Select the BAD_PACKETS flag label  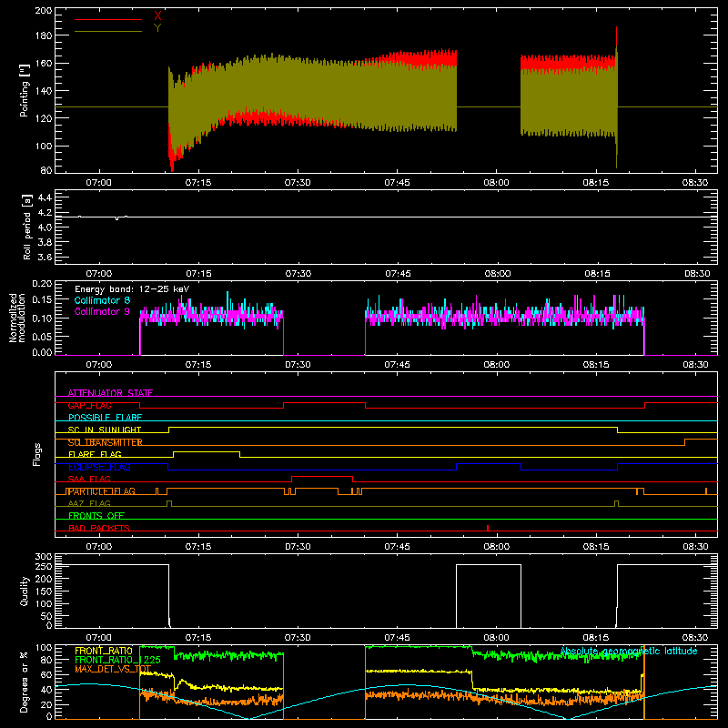click(x=99, y=528)
